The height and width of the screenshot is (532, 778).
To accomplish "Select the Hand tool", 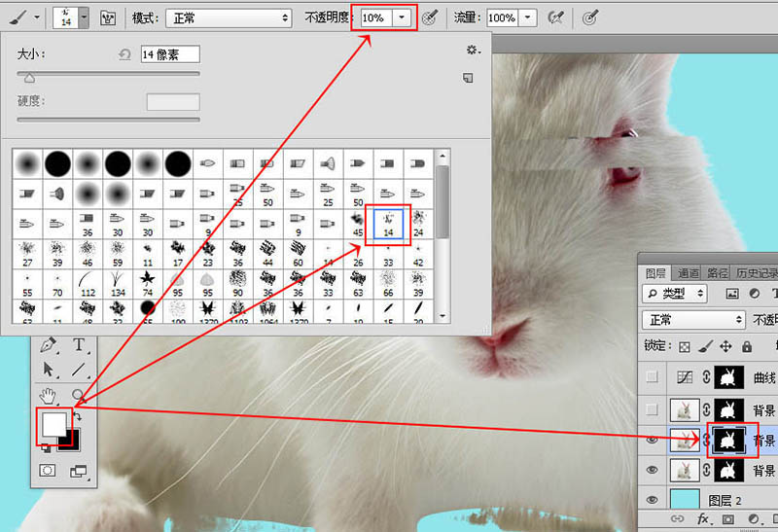I will click(x=49, y=395).
